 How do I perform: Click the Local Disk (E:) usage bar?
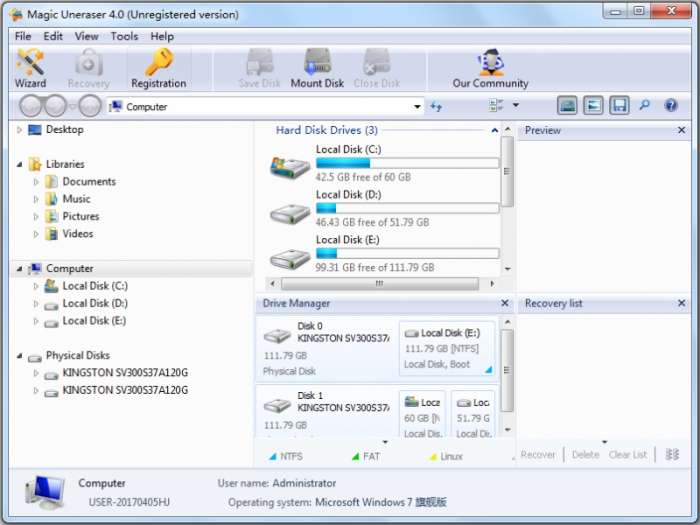coord(407,253)
